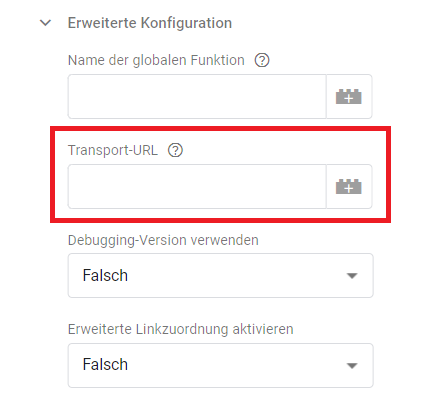Click plus sign on globale Funktion brick icon
The height and width of the screenshot is (397, 421).
click(349, 99)
